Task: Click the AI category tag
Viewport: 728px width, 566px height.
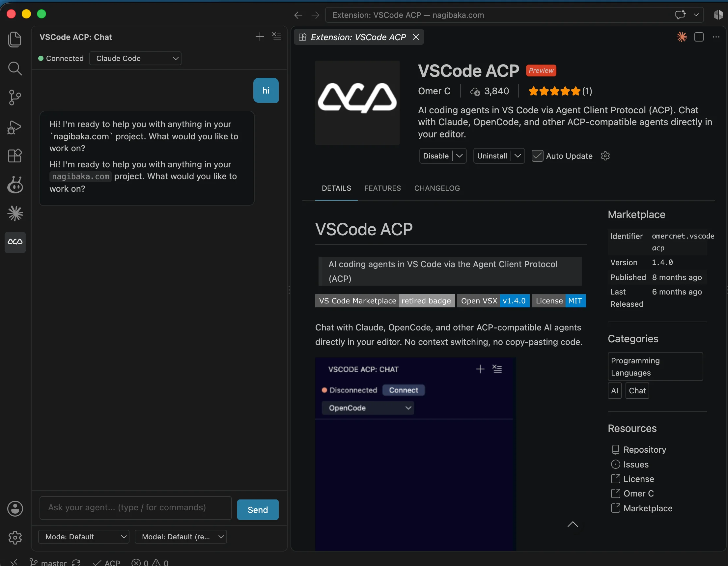Action: [x=614, y=391]
